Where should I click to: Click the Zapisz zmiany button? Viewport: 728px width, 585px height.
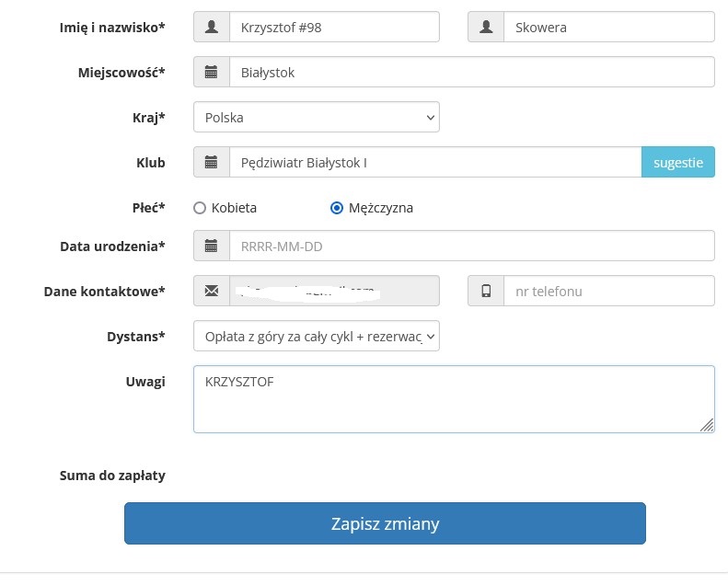click(385, 523)
